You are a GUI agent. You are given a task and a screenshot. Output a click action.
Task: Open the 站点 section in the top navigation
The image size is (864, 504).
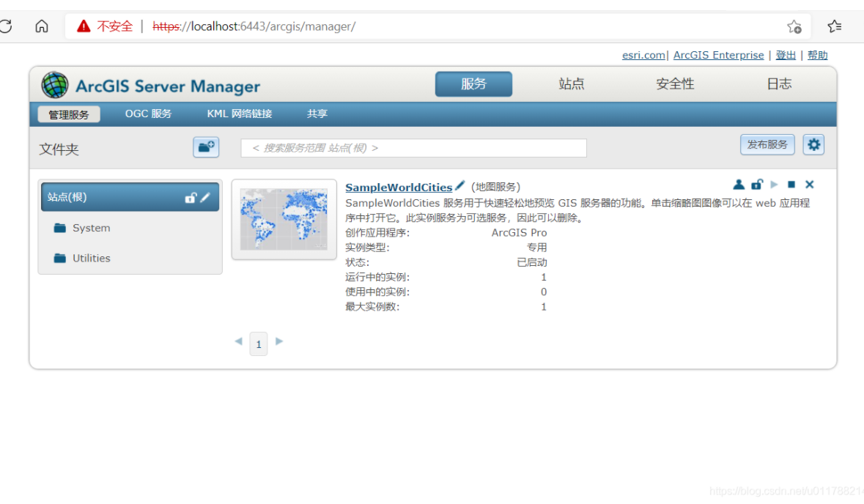pos(572,84)
